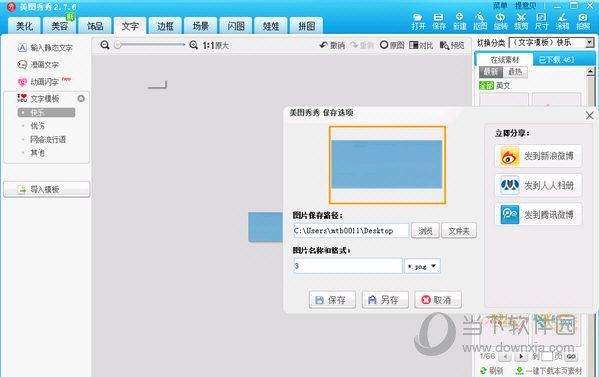The image size is (599, 377).
Task: Toggle the 最新 (newest) filter
Action: click(x=491, y=71)
